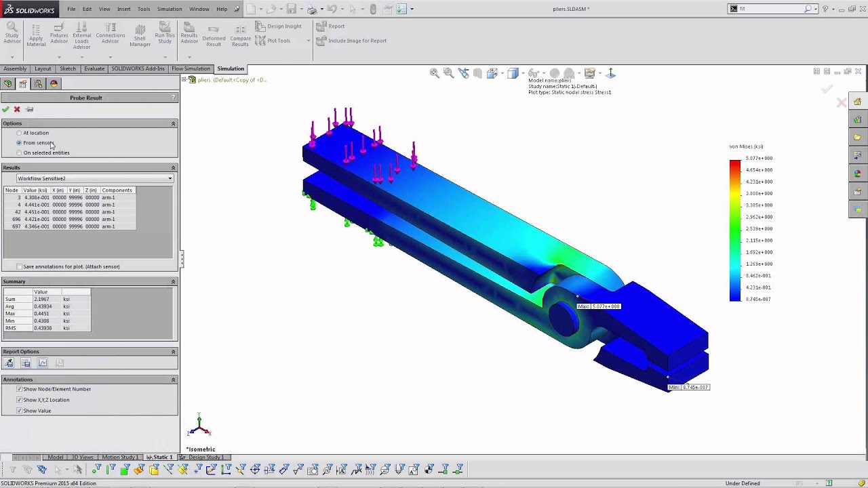Open External Loads Advisor

pyautogui.click(x=81, y=36)
